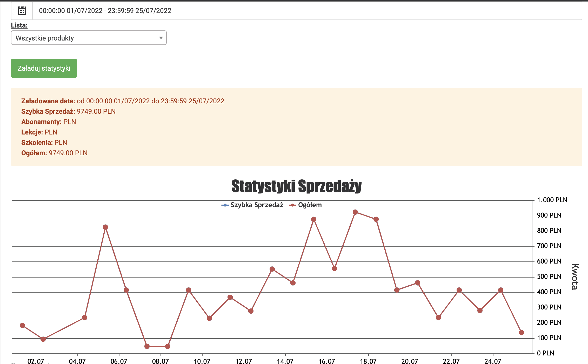Toggle Ogółem series in chart legend
The width and height of the screenshot is (588, 364).
click(x=310, y=205)
